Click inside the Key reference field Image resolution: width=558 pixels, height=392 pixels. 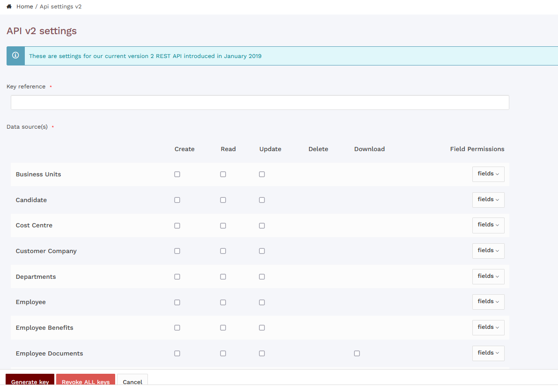(260, 102)
